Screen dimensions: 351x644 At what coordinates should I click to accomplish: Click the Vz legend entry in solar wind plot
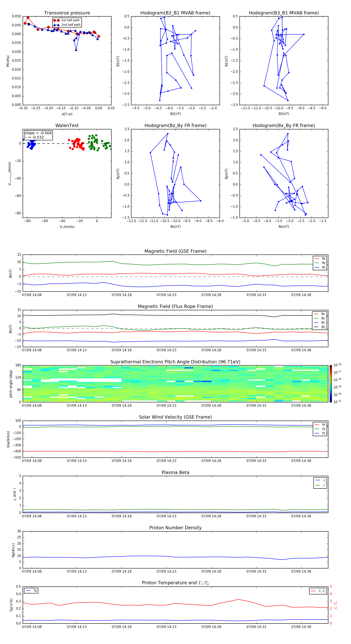320,433
